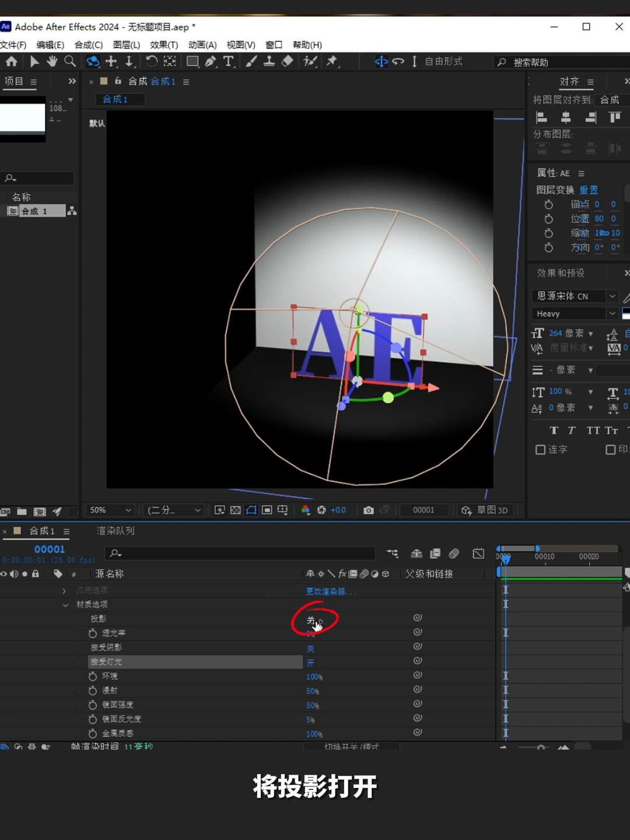Viewport: 630px width, 840px height.
Task: Toggle the transparency grid button
Action: (236, 510)
